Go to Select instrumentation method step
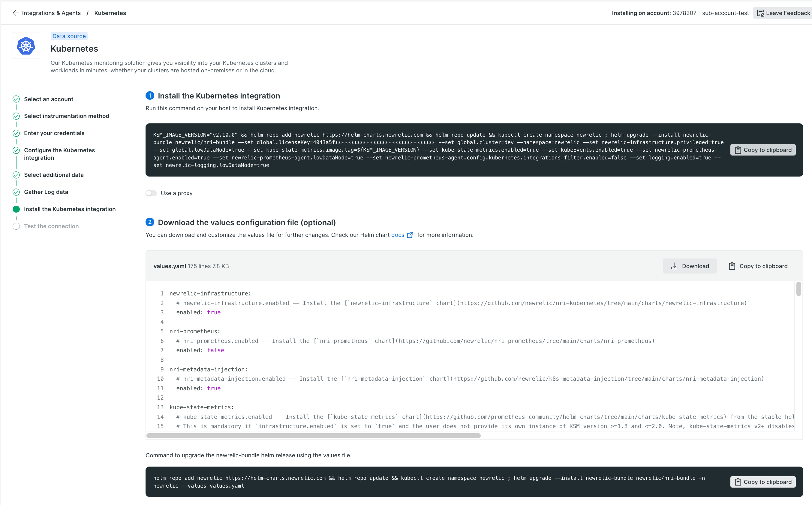Viewport: 812px width, 505px height. [x=66, y=116]
